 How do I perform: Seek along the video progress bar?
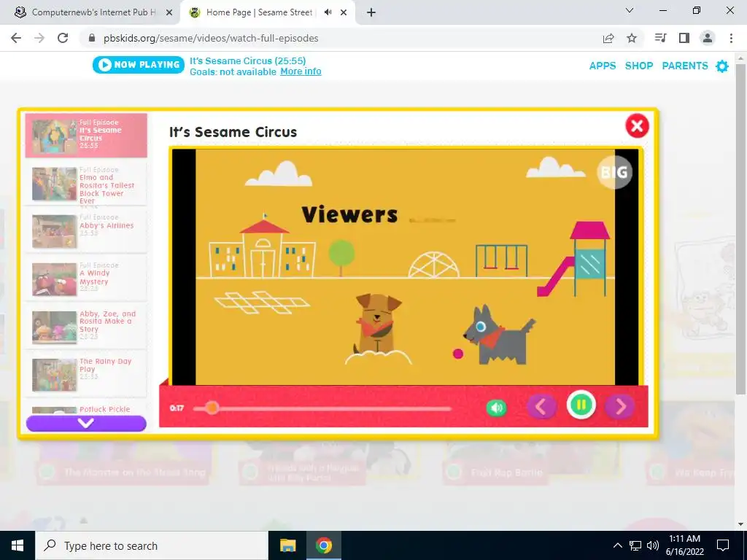coord(322,408)
